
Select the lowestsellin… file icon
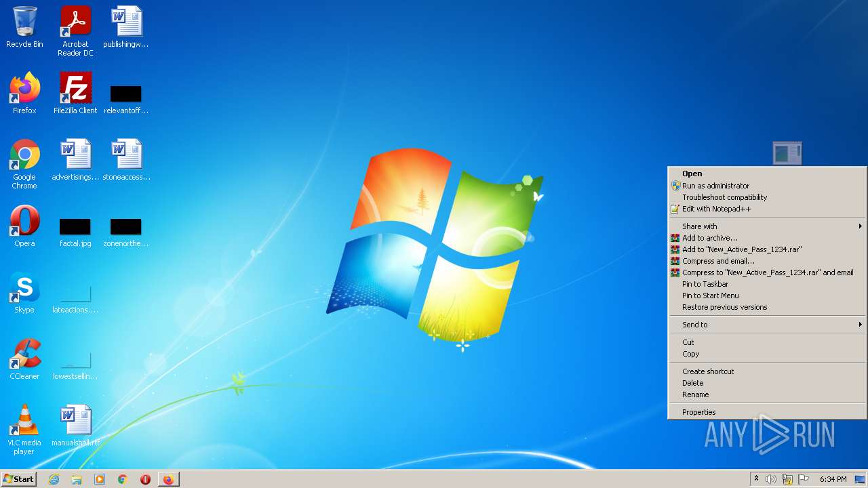[75, 365]
